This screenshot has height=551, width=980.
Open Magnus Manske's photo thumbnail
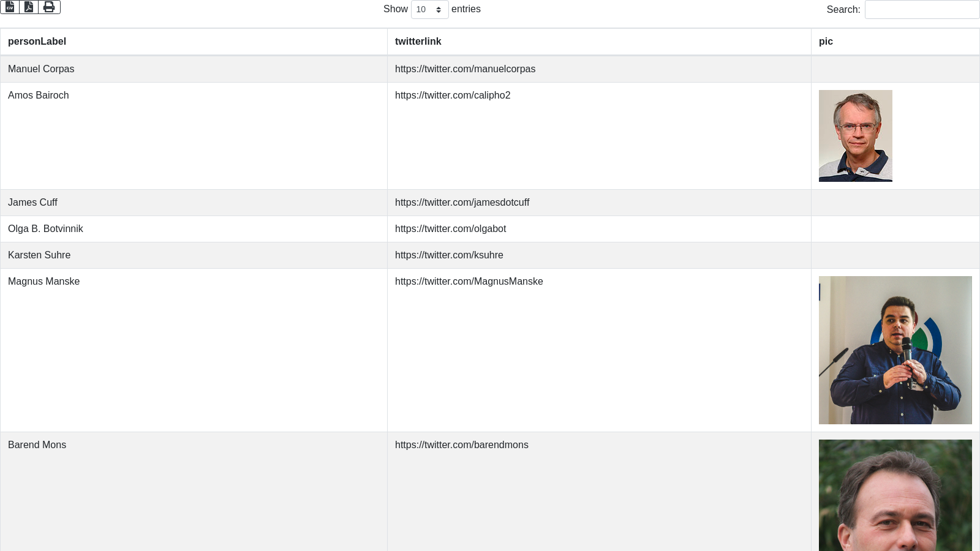(x=895, y=350)
